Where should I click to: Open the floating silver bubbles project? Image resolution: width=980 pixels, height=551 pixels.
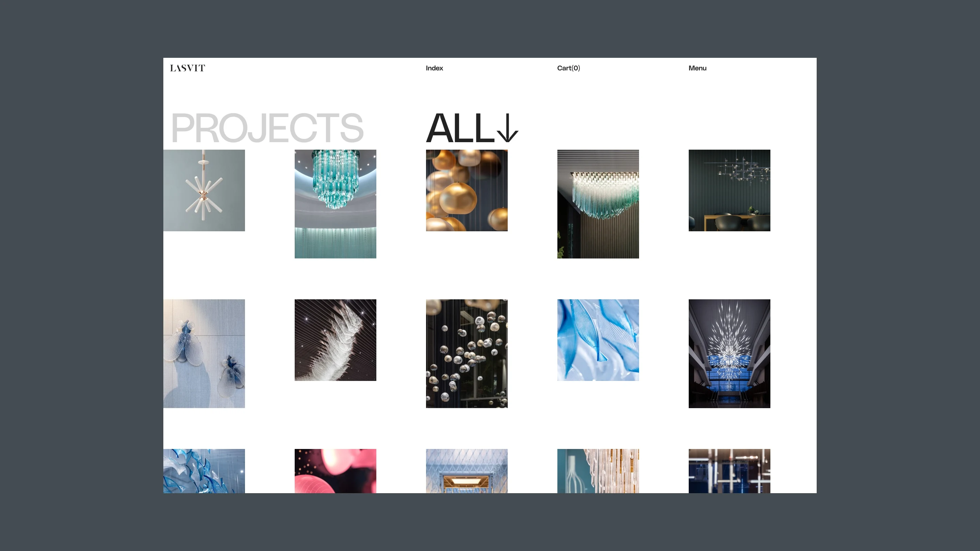click(467, 353)
